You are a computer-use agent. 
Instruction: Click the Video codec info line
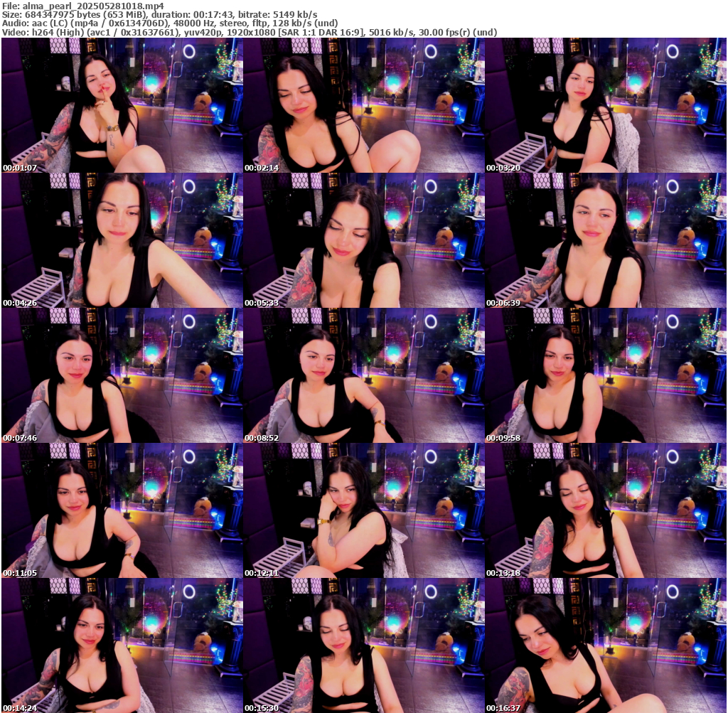250,33
